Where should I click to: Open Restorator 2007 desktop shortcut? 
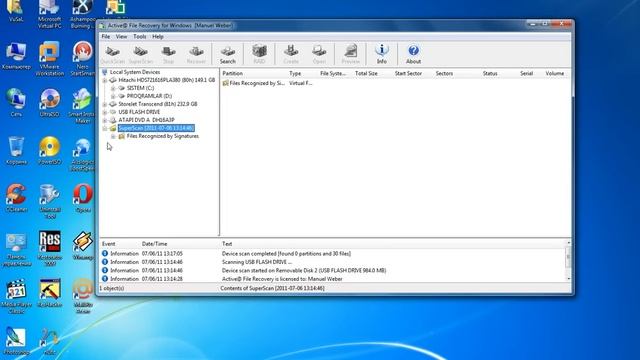(x=50, y=249)
